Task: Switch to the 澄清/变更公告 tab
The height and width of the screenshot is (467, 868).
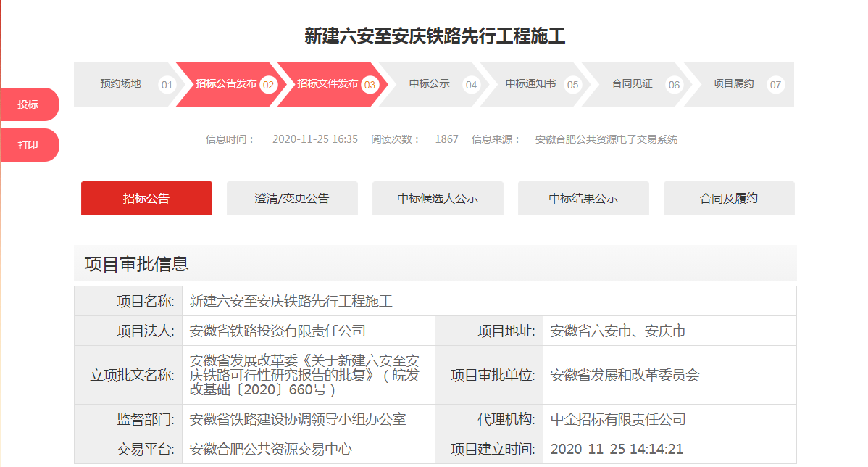Action: (x=292, y=198)
